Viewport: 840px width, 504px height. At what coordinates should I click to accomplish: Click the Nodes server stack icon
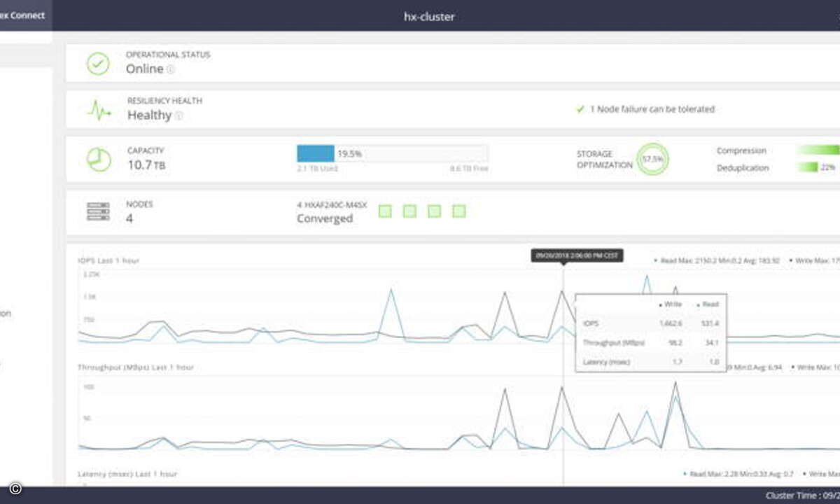click(x=98, y=211)
